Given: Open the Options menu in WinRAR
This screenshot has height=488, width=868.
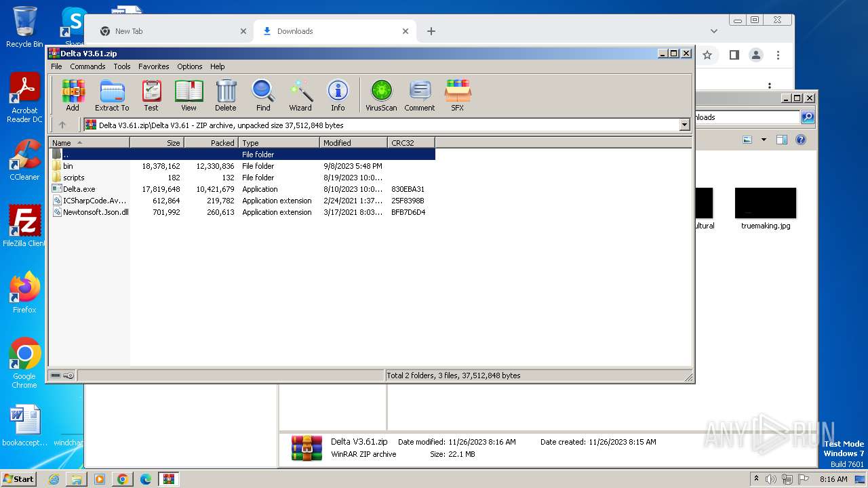Looking at the screenshot, I should [x=190, y=66].
